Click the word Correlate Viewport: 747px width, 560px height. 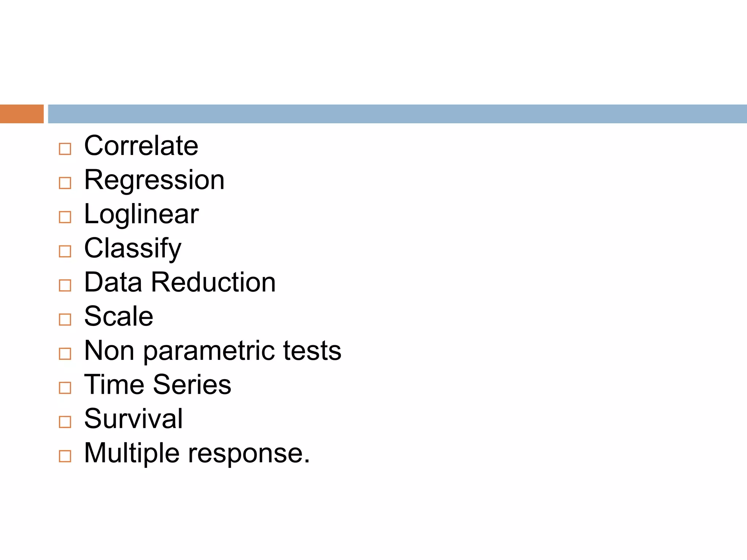pos(141,146)
